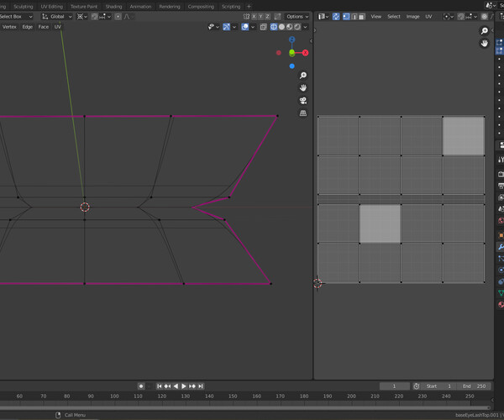This screenshot has width=504, height=420.
Task: Click the pan hand icon in the 3D viewport
Action: coord(302,87)
